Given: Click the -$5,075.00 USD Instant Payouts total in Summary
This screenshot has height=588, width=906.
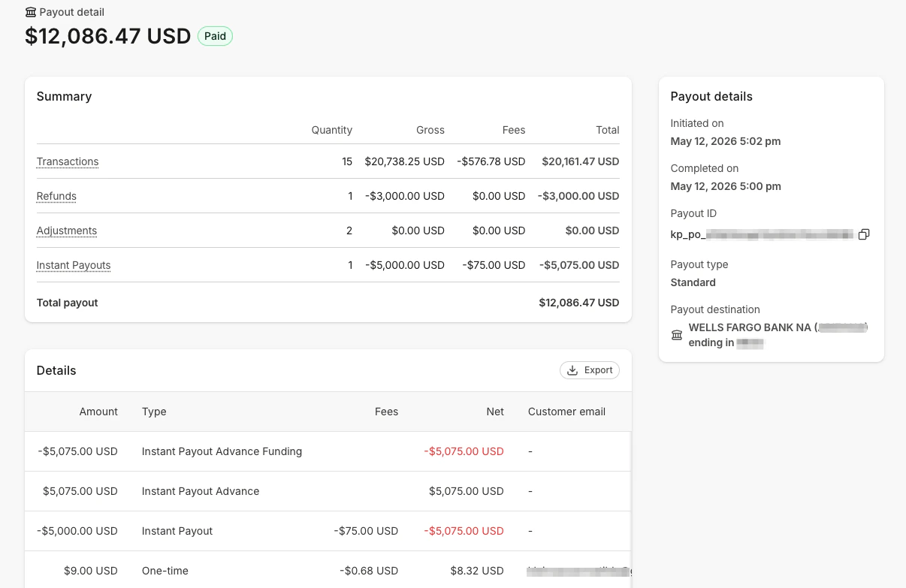Looking at the screenshot, I should [579, 265].
